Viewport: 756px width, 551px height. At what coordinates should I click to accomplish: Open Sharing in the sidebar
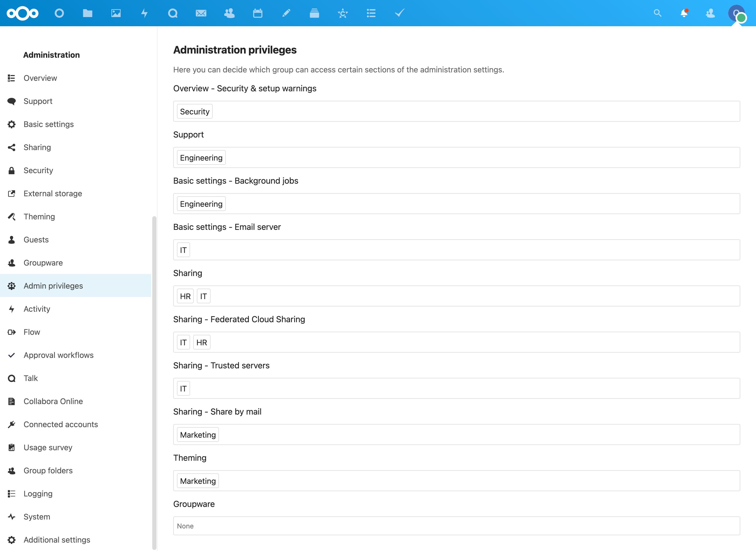76,147
